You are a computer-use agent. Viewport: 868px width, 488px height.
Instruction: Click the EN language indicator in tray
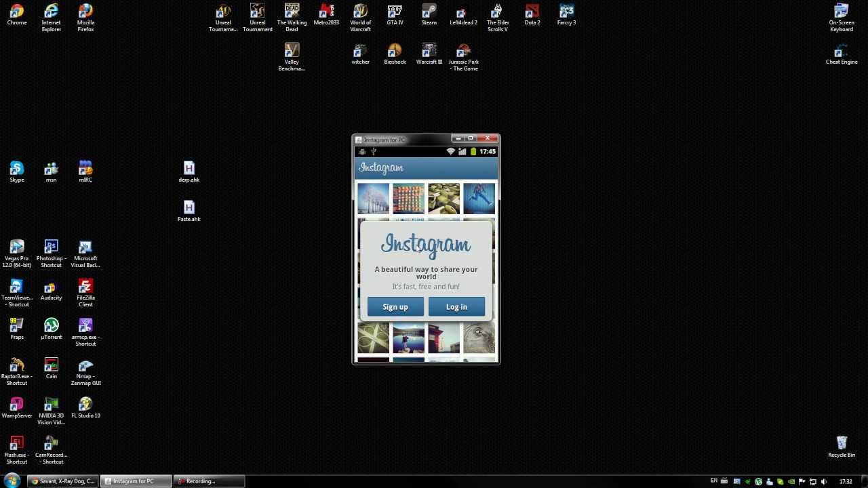[x=714, y=481]
